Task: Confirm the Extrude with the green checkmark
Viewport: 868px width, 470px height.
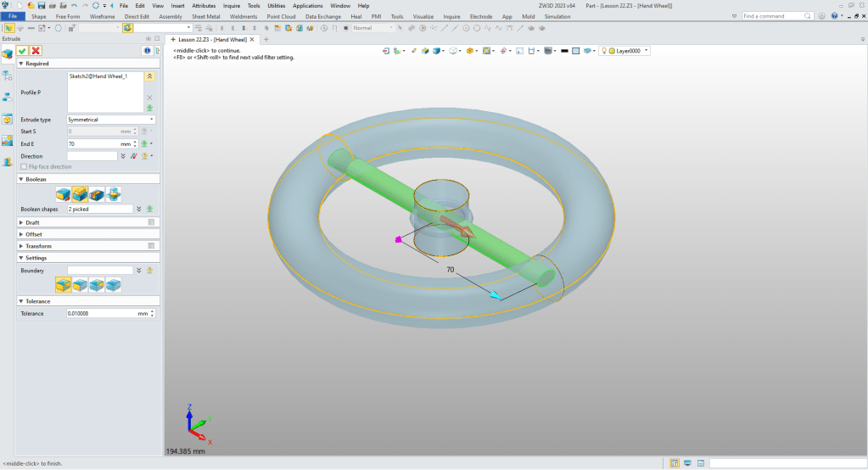Action: 22,51
